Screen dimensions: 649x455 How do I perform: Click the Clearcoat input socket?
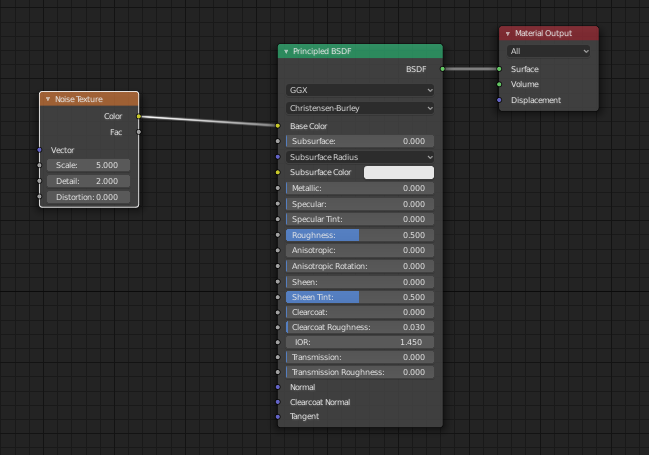click(x=278, y=312)
